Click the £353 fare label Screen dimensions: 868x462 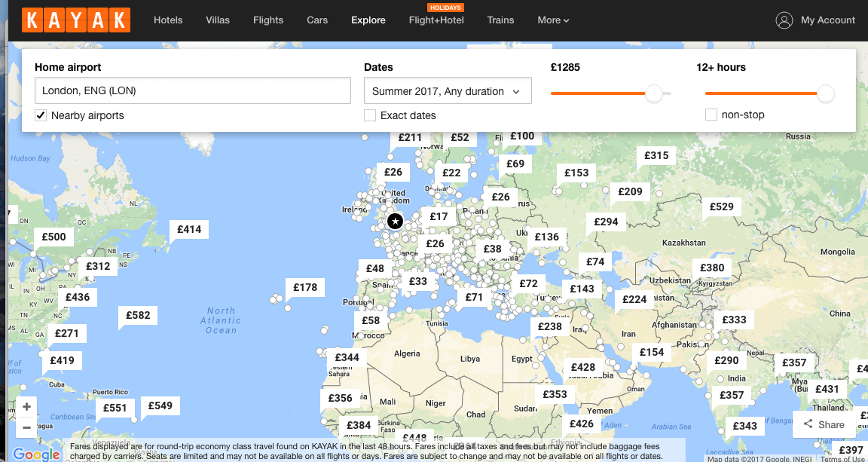[555, 394]
